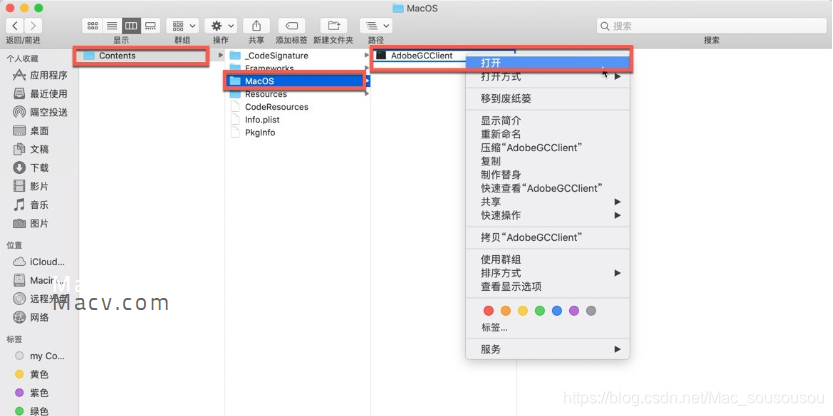Open 图片 in the sidebar
Screen dimensions: 833x416
click(31, 223)
